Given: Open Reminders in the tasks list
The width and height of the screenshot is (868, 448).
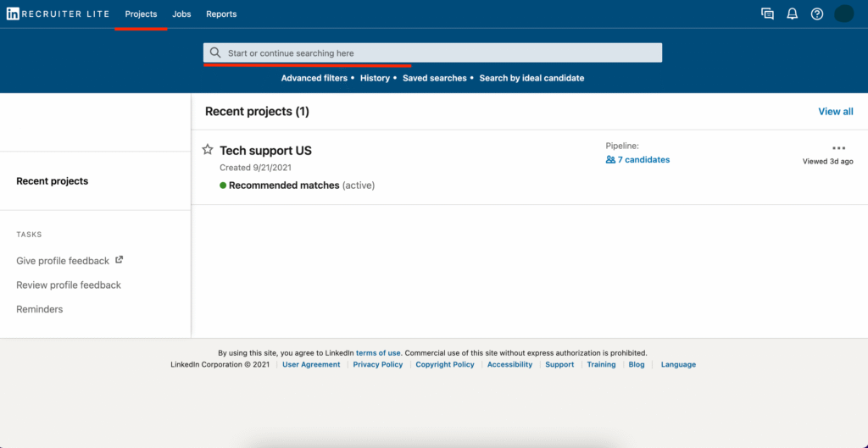Looking at the screenshot, I should pos(39,309).
